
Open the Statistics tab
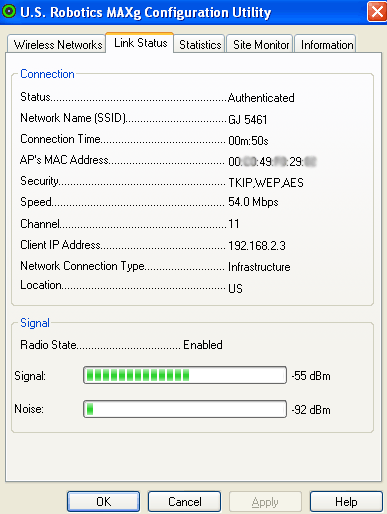click(200, 44)
